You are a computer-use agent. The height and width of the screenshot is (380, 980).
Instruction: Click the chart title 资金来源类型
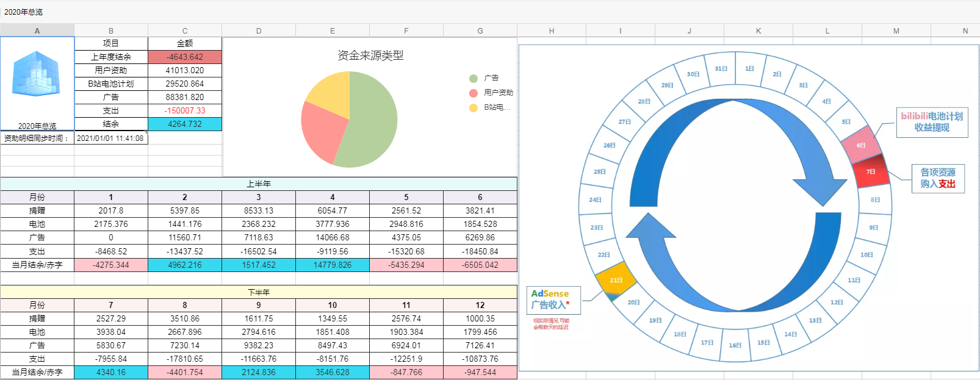370,55
